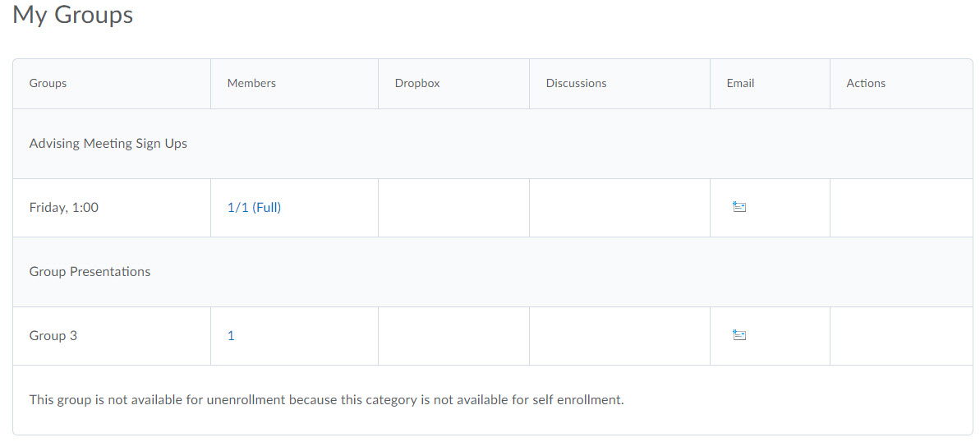Click the Friday, 1:00 group name

(64, 208)
